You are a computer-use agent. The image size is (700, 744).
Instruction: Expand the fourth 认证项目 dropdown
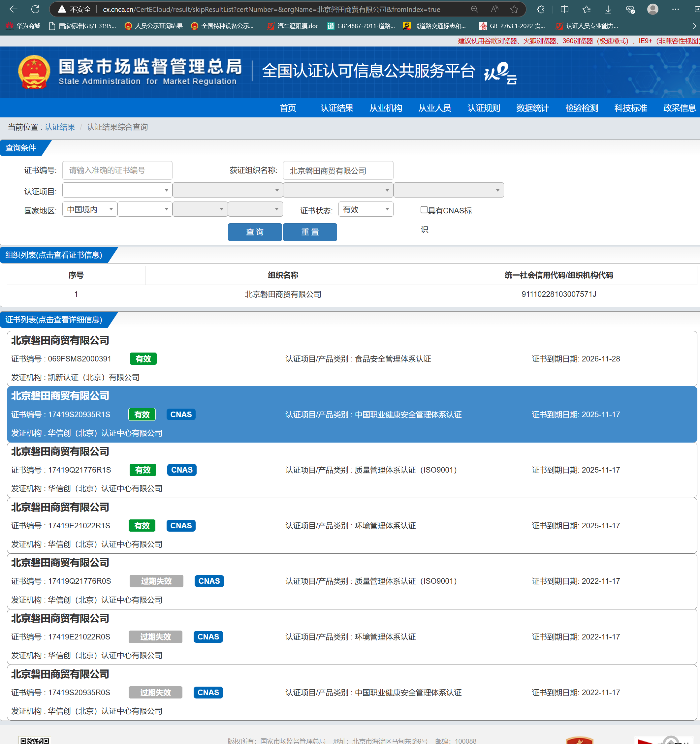point(448,190)
